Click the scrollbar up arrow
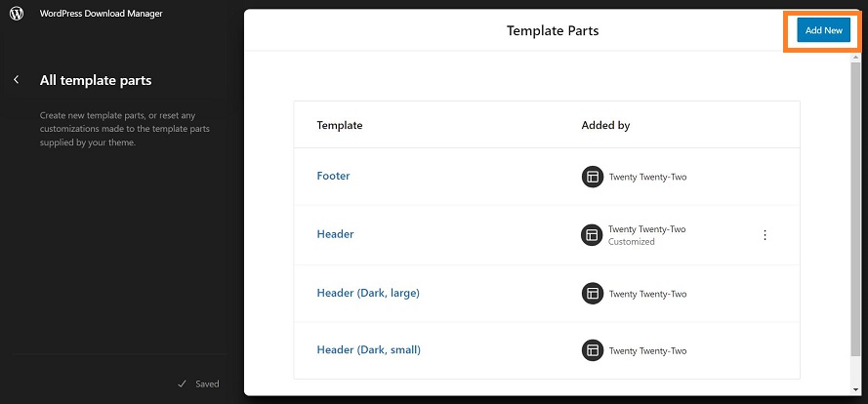The width and height of the screenshot is (868, 404). coord(856,57)
